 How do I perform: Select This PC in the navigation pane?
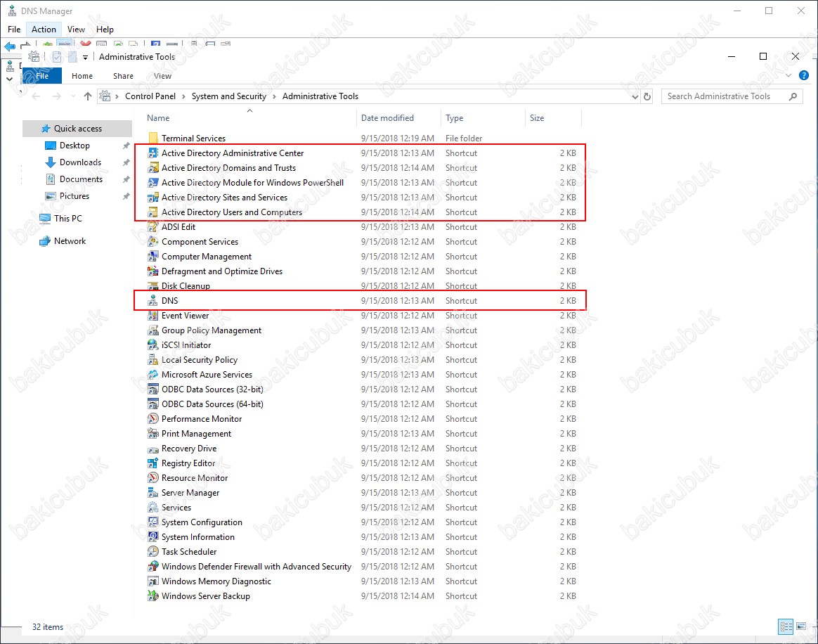tap(68, 219)
